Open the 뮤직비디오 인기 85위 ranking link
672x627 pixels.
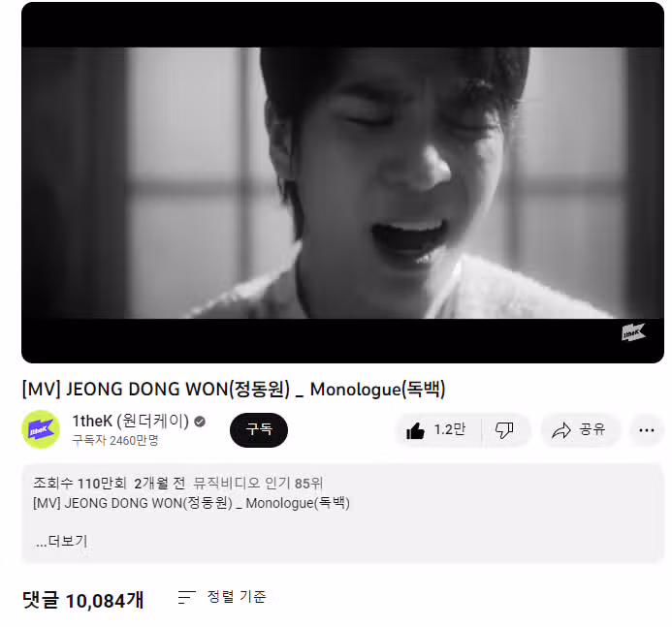point(258,484)
